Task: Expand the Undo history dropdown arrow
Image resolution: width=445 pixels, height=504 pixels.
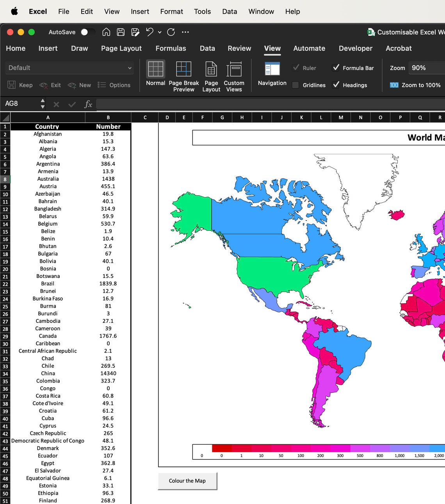Action: coord(159,32)
